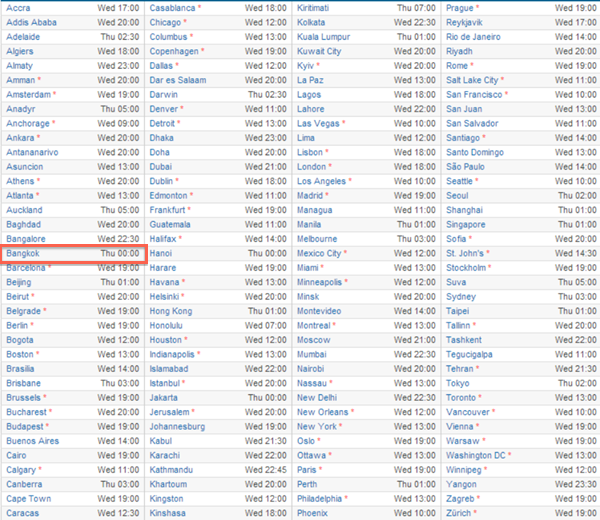Select the Zürich city link

[x=459, y=513]
